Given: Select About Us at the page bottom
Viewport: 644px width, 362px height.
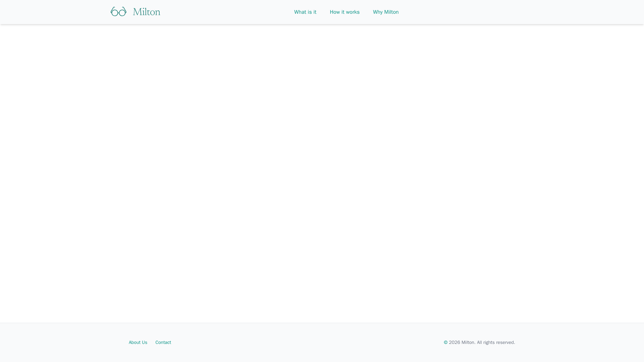Looking at the screenshot, I should (138, 342).
